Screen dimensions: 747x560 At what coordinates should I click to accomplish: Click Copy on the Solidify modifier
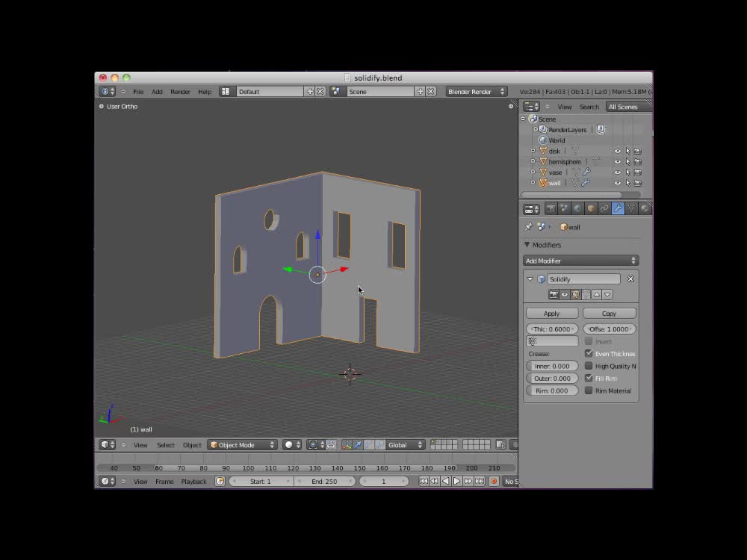click(x=610, y=313)
